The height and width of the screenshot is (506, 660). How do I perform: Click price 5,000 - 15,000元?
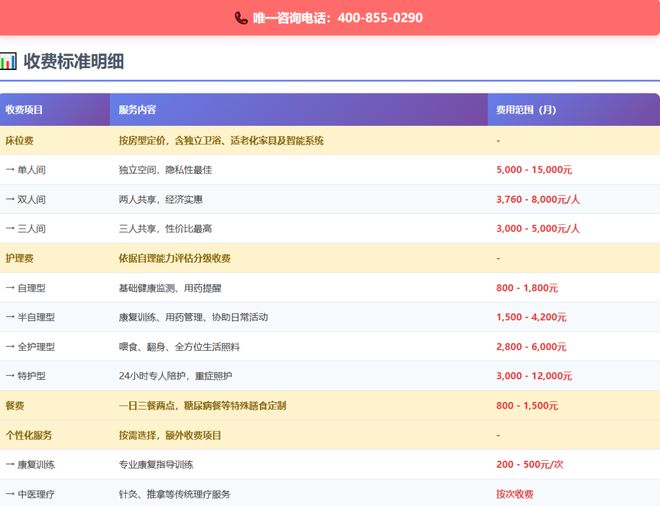coord(534,170)
